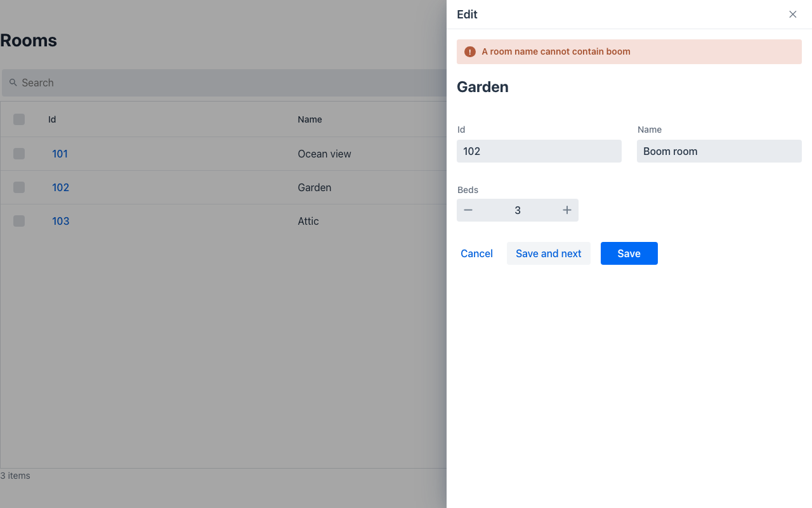
Task: Check the box for room 102
Action: (x=19, y=187)
